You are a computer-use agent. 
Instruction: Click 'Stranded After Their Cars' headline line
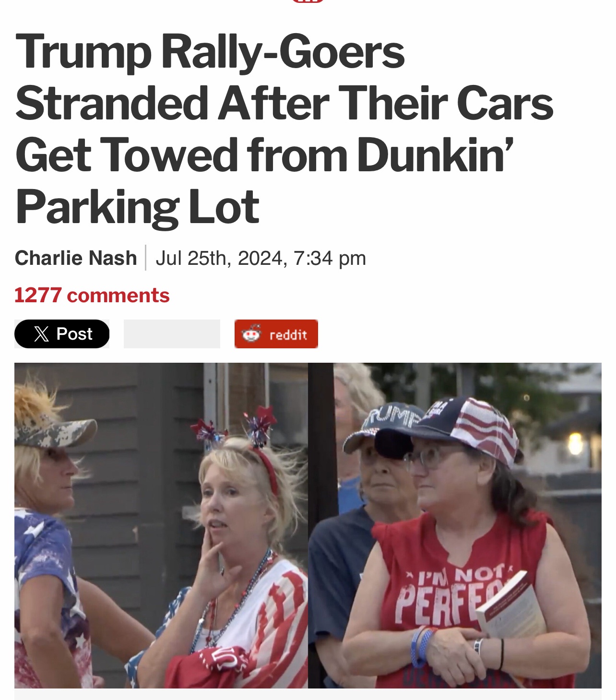[284, 103]
